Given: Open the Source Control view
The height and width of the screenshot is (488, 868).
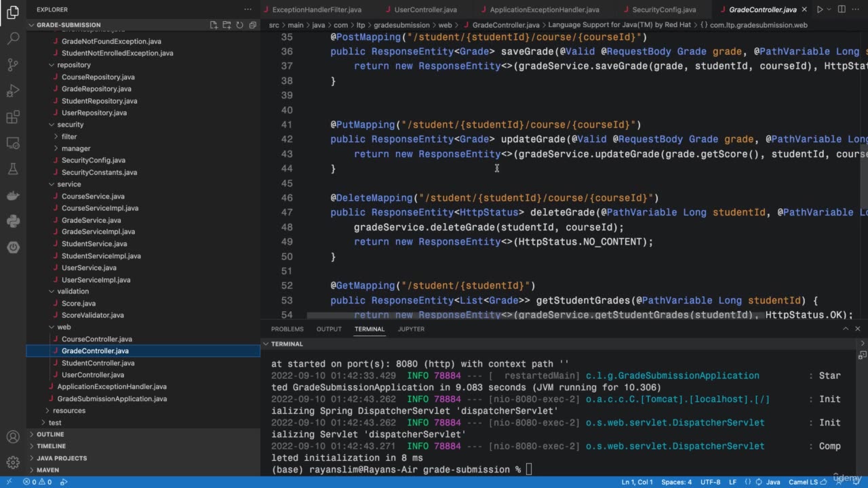Looking at the screenshot, I should [13, 64].
